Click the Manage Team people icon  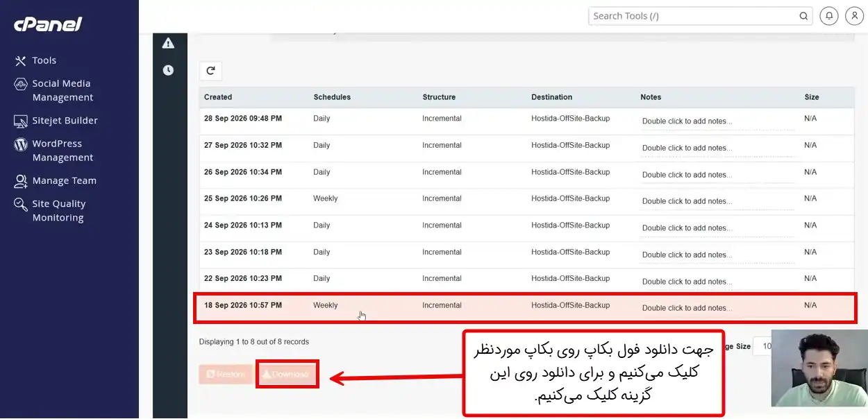click(20, 181)
